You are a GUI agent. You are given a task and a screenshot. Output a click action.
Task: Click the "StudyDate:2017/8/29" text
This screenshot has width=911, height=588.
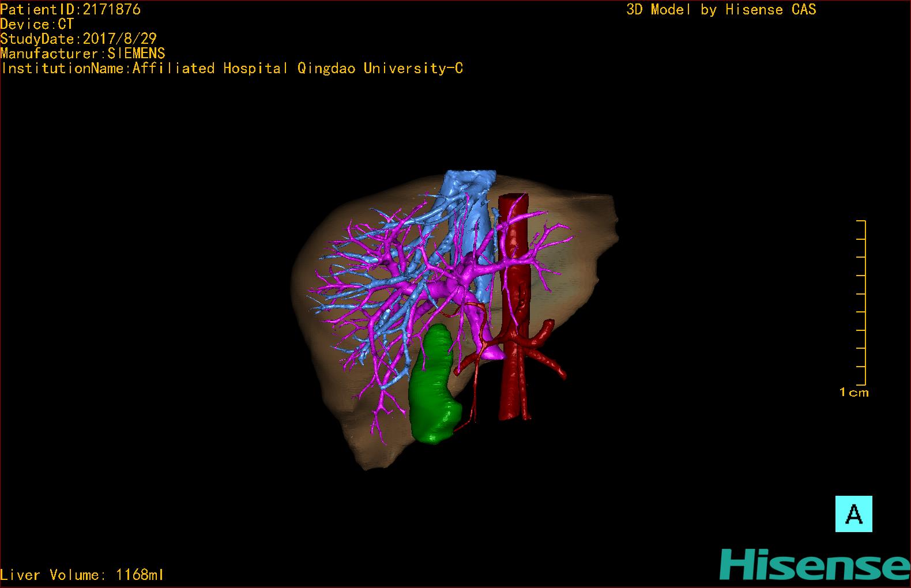pyautogui.click(x=78, y=39)
